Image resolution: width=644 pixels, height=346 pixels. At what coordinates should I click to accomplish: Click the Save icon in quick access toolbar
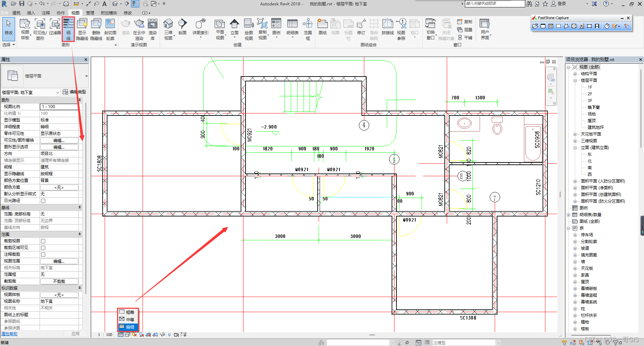click(22, 4)
